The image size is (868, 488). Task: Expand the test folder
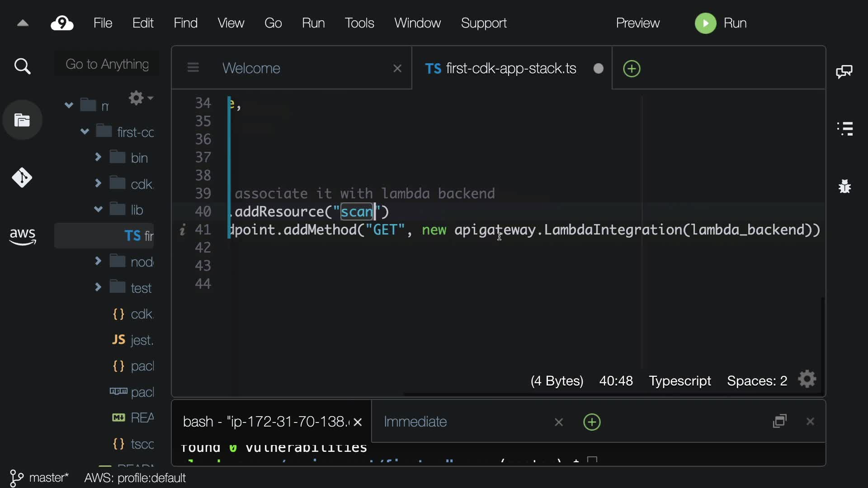(98, 287)
